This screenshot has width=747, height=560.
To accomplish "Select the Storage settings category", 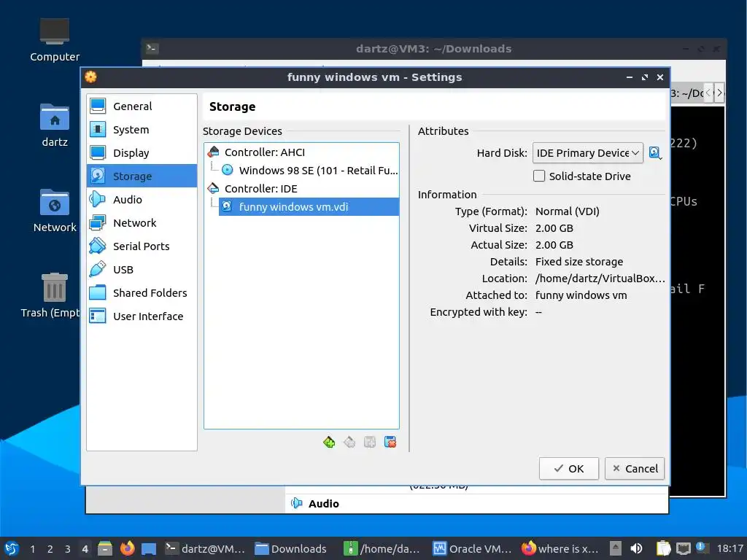I will click(142, 176).
